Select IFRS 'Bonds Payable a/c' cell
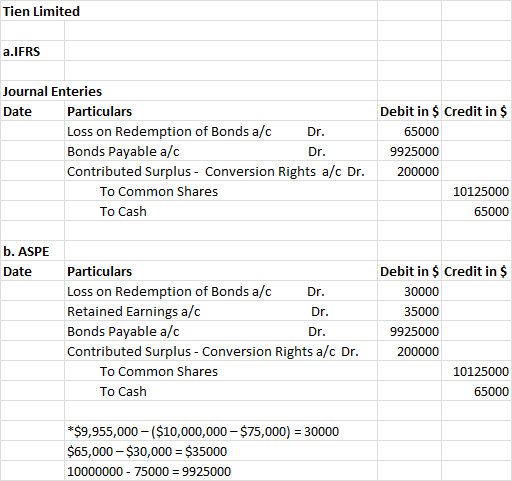Image resolution: width=512 pixels, height=481 pixels. point(221,151)
